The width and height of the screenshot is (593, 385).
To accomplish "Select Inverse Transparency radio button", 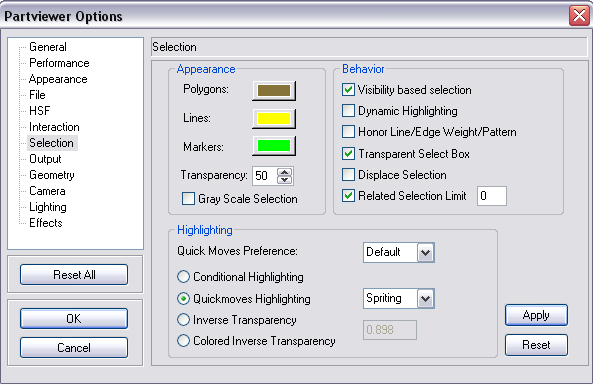I will [183, 320].
